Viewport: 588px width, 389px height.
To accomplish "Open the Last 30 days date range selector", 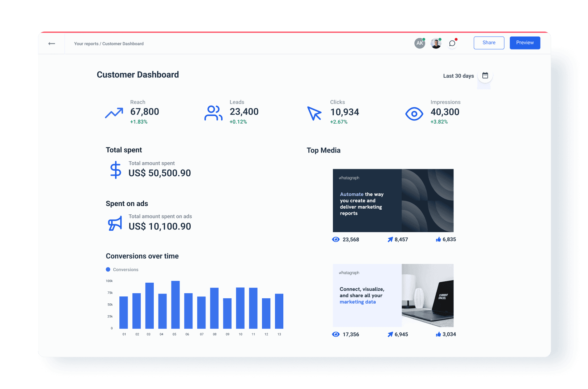I will pyautogui.click(x=458, y=76).
